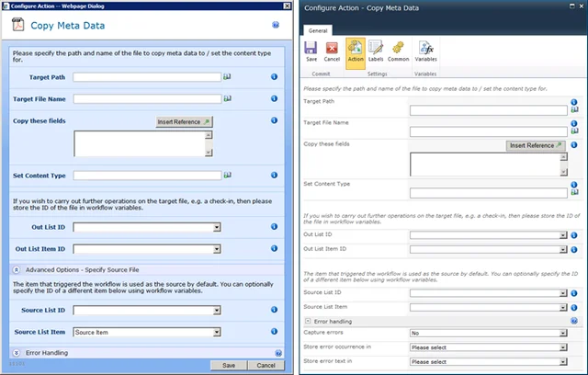Open Source List Item dropdown showing Source Item

click(x=147, y=332)
